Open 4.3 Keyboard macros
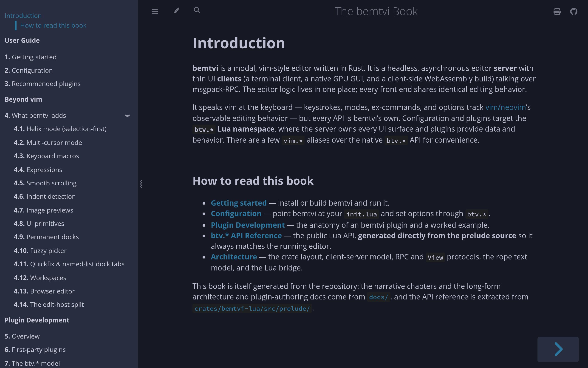Viewport: 588px width, 368px height. coord(46,156)
